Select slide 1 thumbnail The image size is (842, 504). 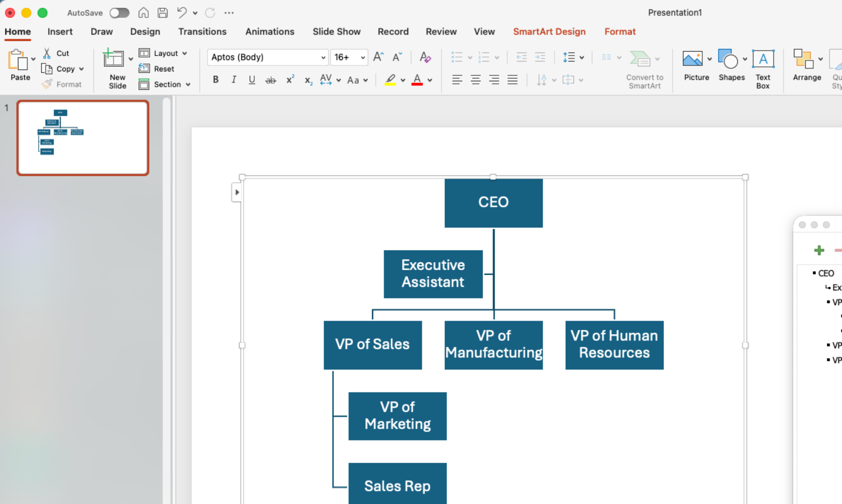coord(83,138)
